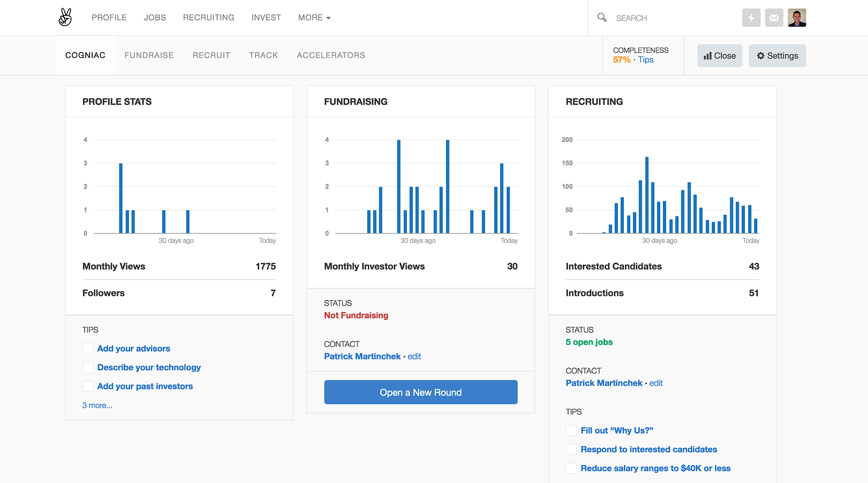The height and width of the screenshot is (483, 868).
Task: Expand the "3 more..." tips list
Action: (98, 405)
